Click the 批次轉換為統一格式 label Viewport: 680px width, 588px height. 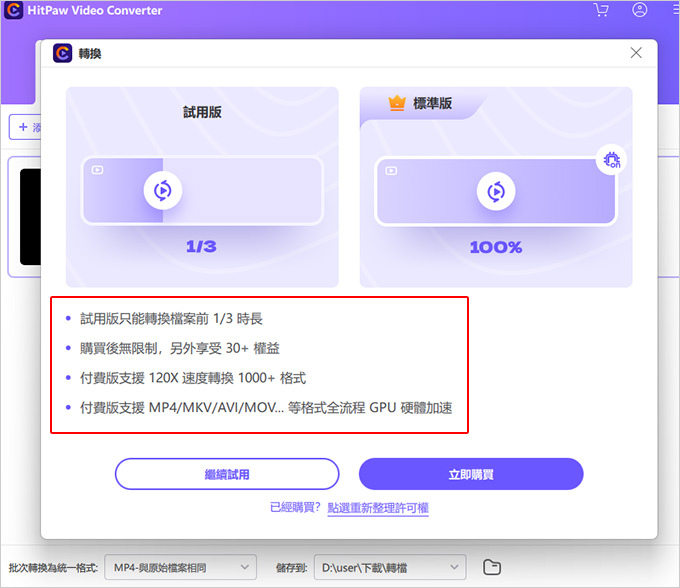(x=53, y=568)
